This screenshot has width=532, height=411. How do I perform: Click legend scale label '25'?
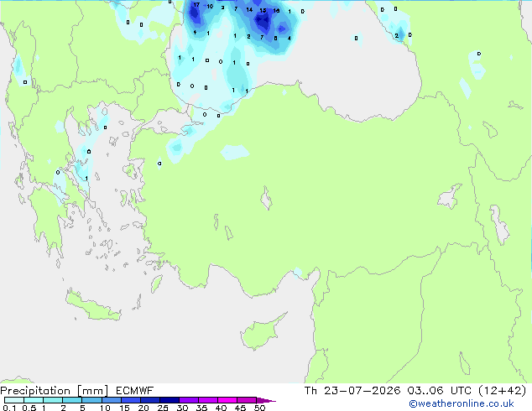[x=163, y=408]
